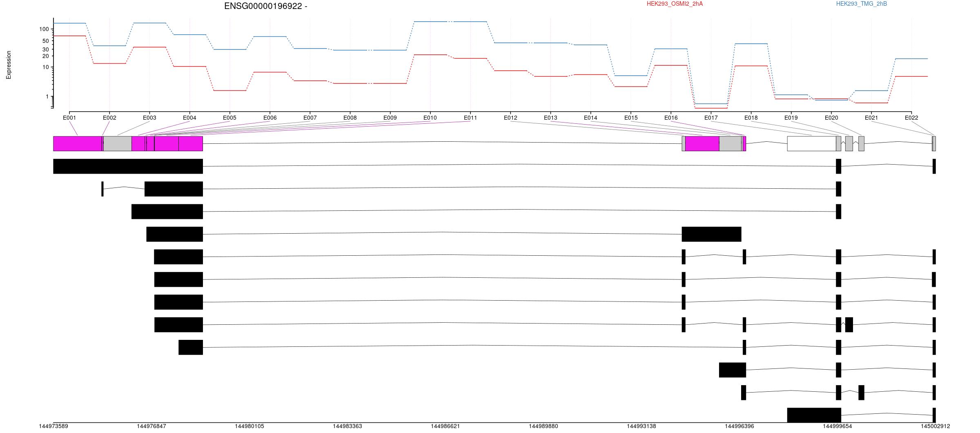Click the first transcript's long black exon block
Screen dimensions: 980x433
pos(128,166)
